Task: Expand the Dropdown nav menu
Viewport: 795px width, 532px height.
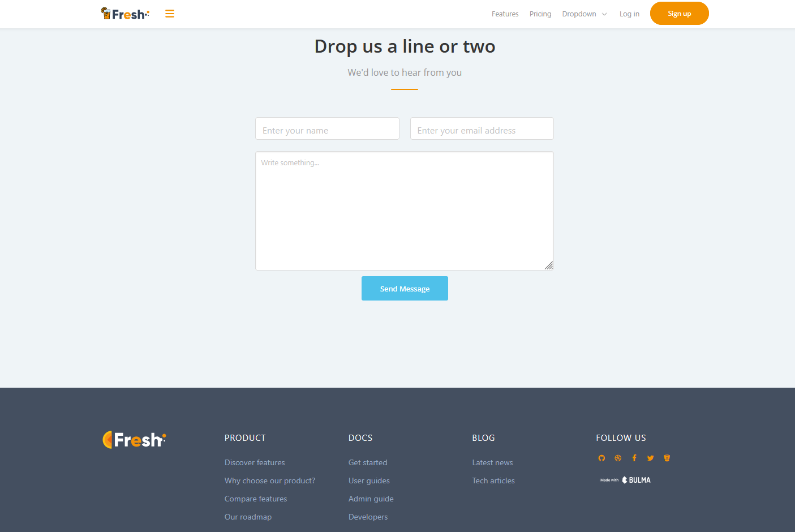Action: click(584, 14)
